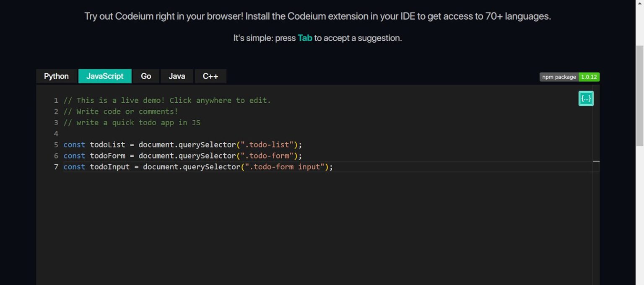This screenshot has height=285, width=644.
Task: Click the empty line 4 in the editor
Action: point(126,133)
